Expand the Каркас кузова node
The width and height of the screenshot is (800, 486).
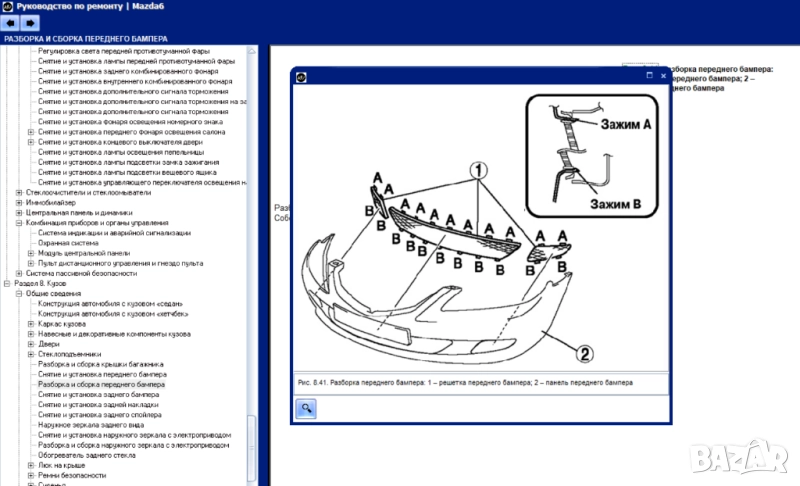[x=30, y=324]
